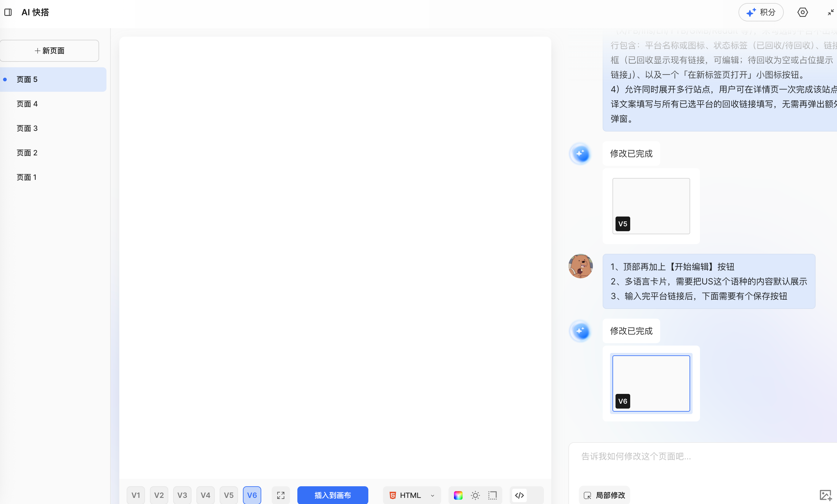Select the 局部修改 selection tool
This screenshot has width=837, height=504.
604,495
